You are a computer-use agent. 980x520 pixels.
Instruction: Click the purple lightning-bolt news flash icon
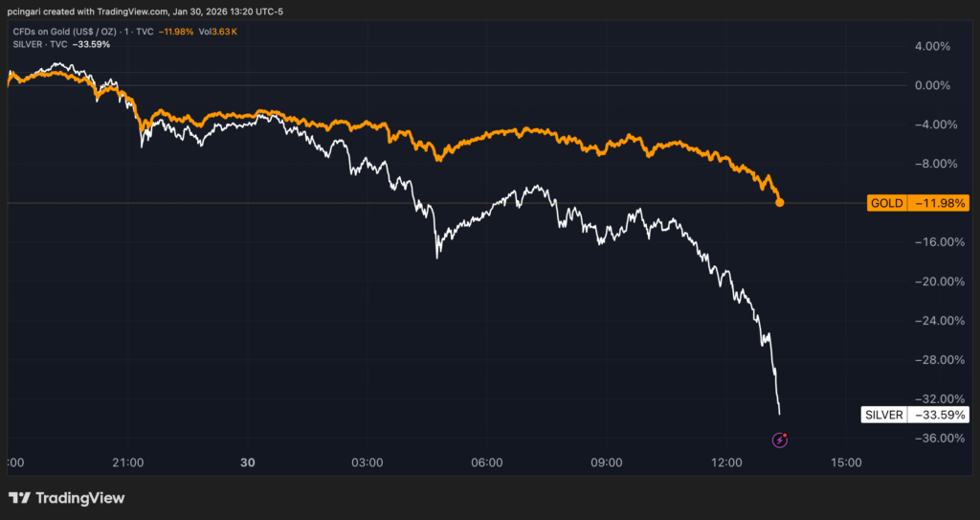[x=780, y=441]
